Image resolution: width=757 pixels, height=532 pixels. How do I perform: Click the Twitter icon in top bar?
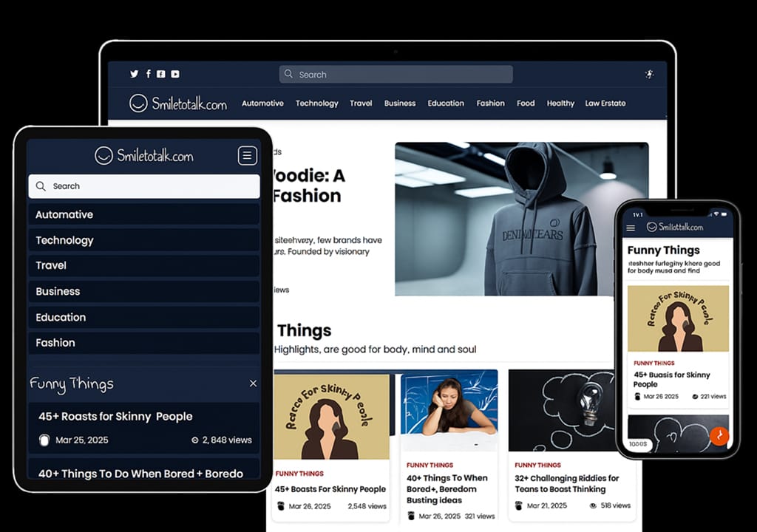tap(134, 74)
